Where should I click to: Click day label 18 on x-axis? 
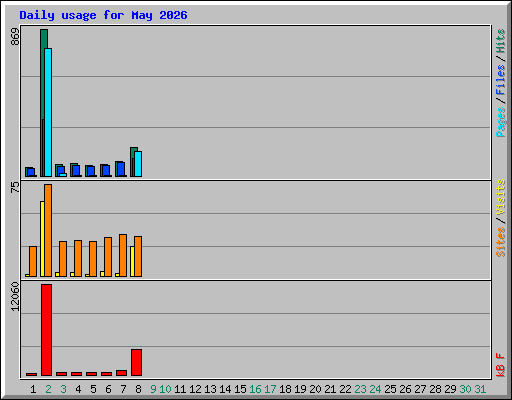coord(285,389)
